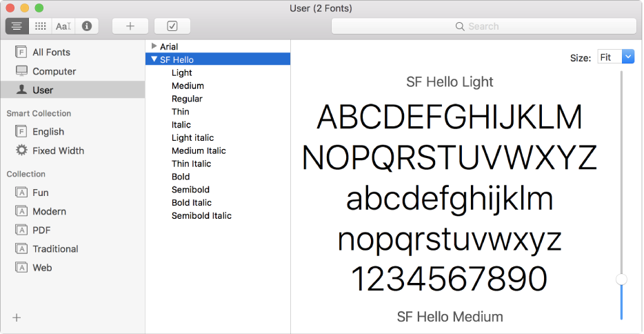Collapse the SF Hello font family

(x=154, y=59)
